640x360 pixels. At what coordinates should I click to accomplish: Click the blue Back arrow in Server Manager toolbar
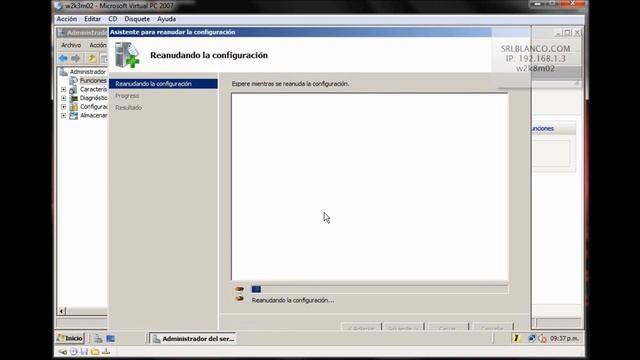[63, 58]
